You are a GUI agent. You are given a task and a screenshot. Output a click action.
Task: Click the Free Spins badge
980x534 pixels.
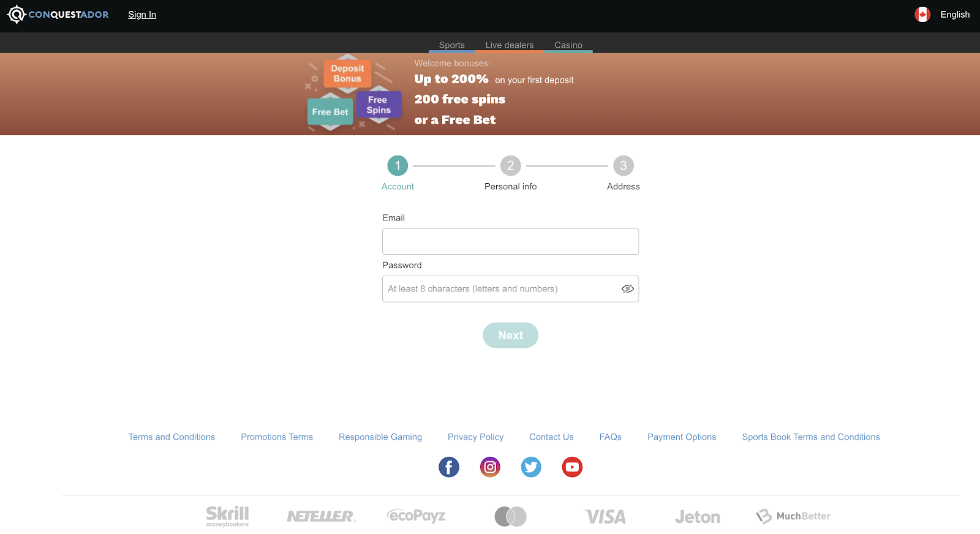click(379, 105)
